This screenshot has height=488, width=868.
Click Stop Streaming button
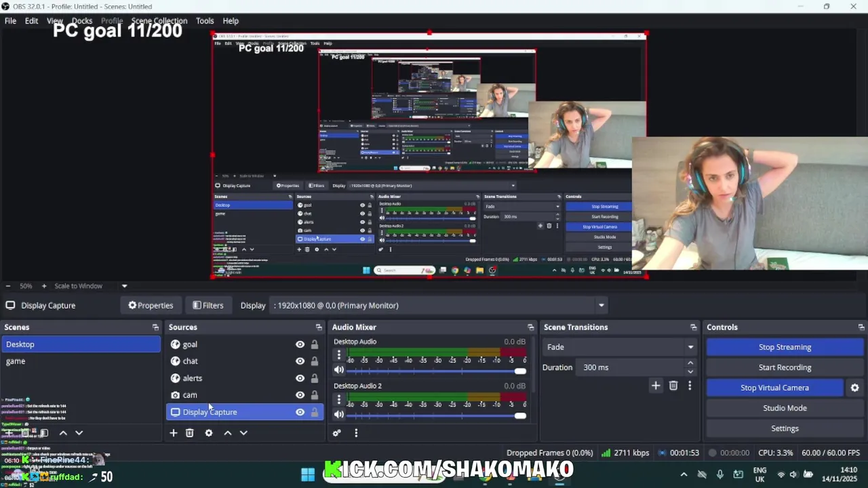point(785,347)
